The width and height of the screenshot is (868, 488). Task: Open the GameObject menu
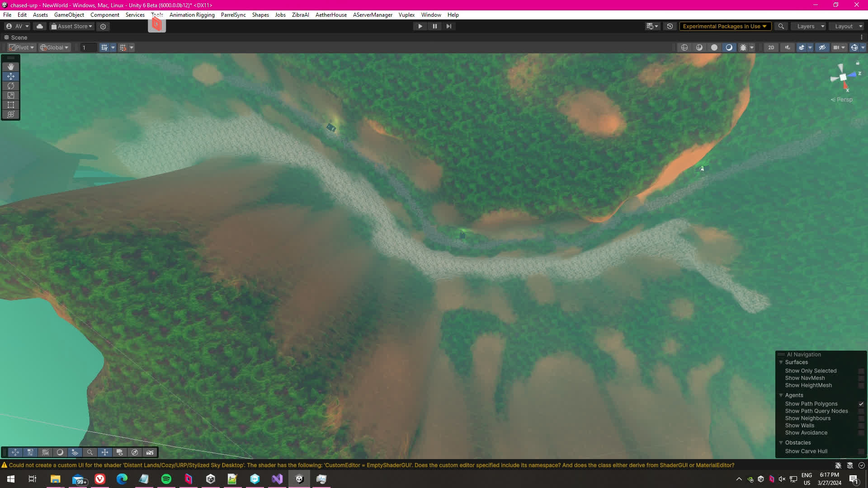69,15
